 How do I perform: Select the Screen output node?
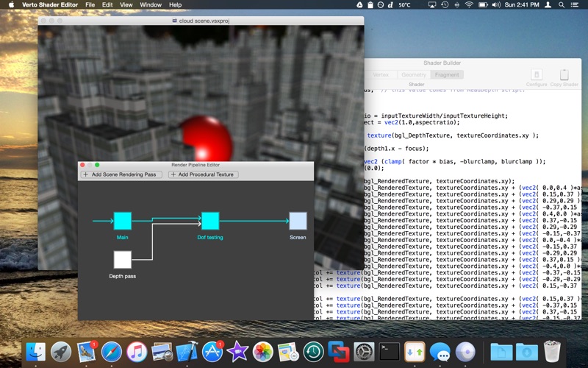(298, 221)
